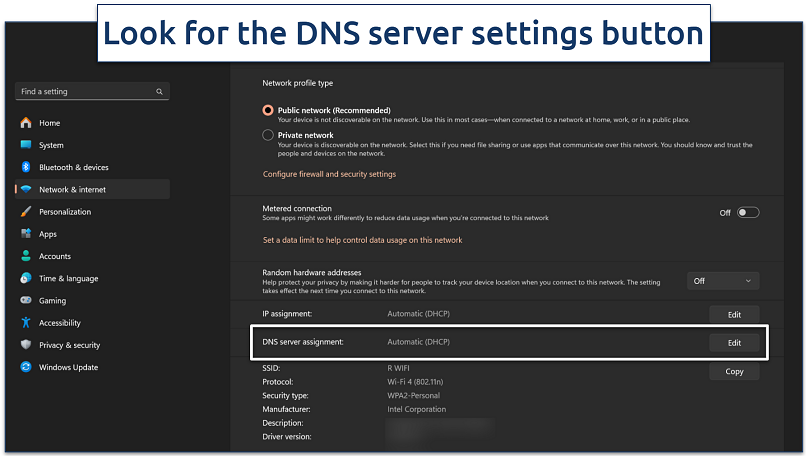The height and width of the screenshot is (456, 806).
Task: Open the Accessibility section
Action: click(60, 323)
